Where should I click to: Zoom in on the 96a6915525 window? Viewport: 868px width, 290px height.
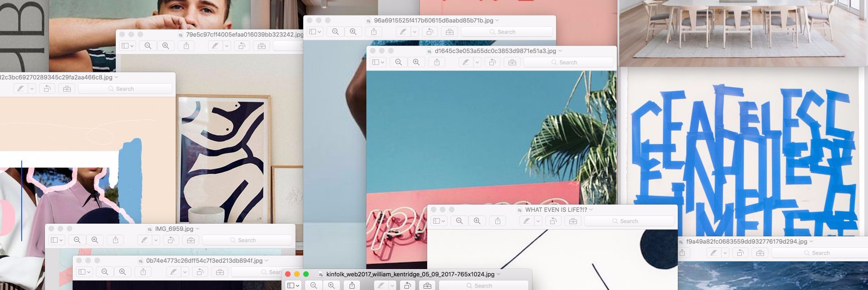(x=353, y=32)
